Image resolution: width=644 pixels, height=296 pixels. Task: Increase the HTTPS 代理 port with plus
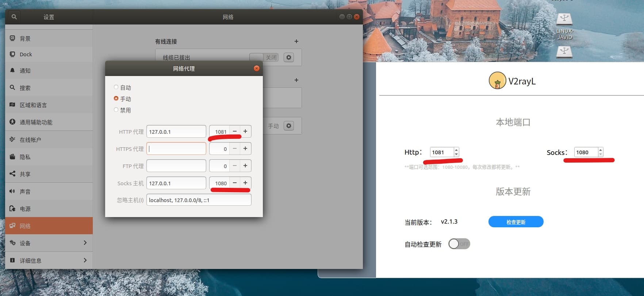(x=245, y=148)
